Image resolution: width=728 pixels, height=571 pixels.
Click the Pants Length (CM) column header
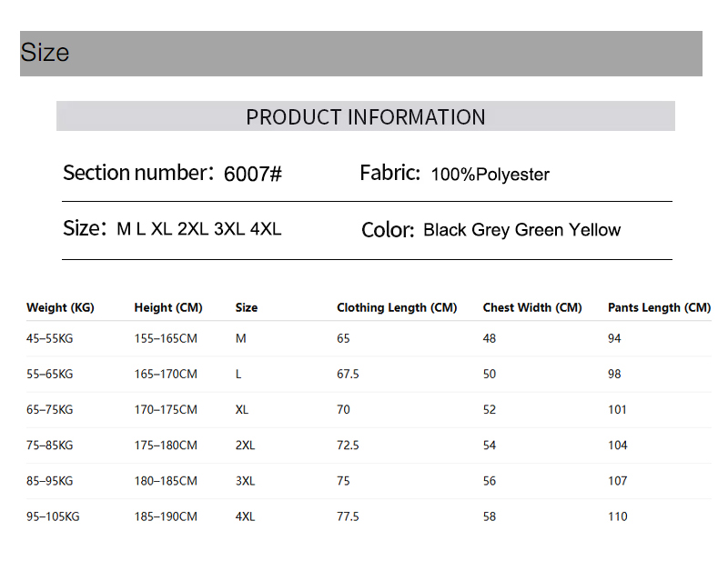click(x=659, y=307)
